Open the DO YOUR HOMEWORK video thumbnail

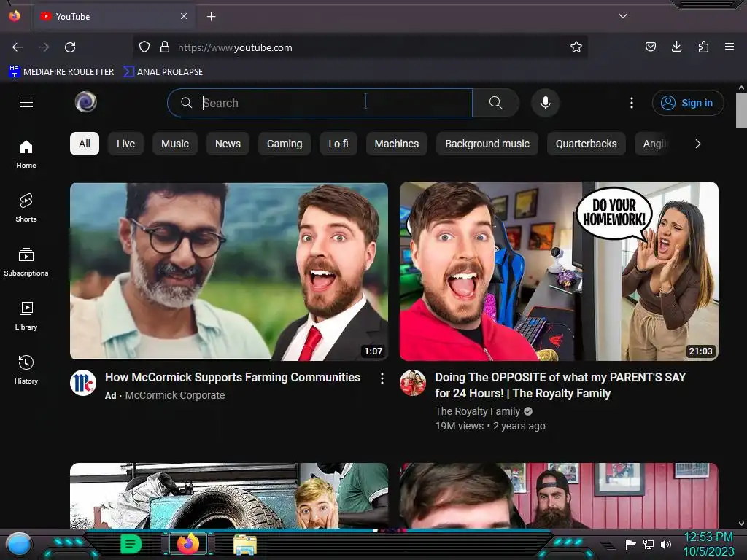point(559,271)
